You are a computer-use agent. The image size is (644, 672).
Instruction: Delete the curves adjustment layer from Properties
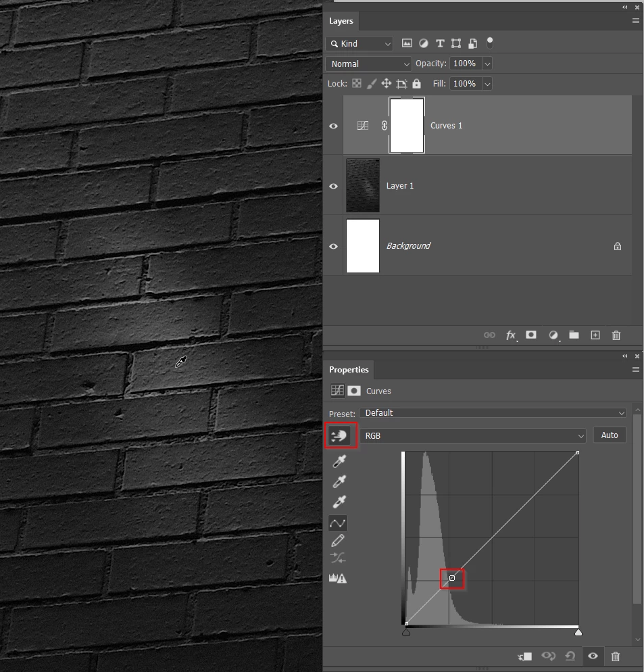click(616, 656)
